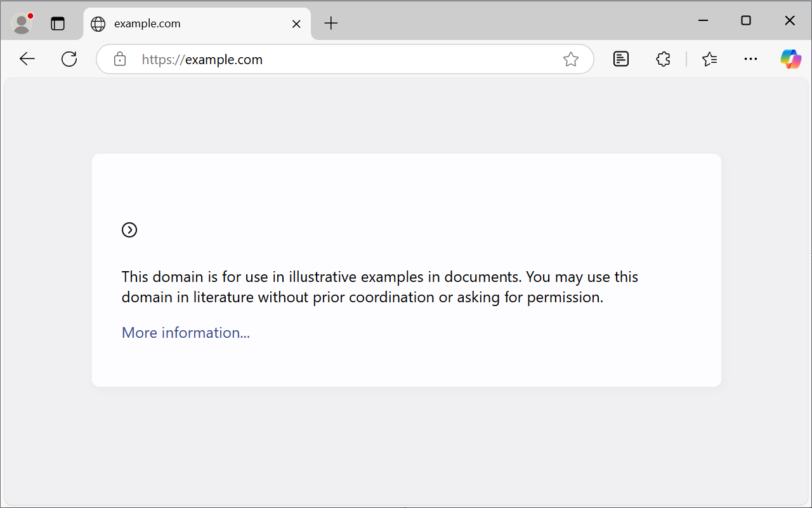Show the Favorites list panel
The height and width of the screenshot is (508, 812).
click(710, 59)
